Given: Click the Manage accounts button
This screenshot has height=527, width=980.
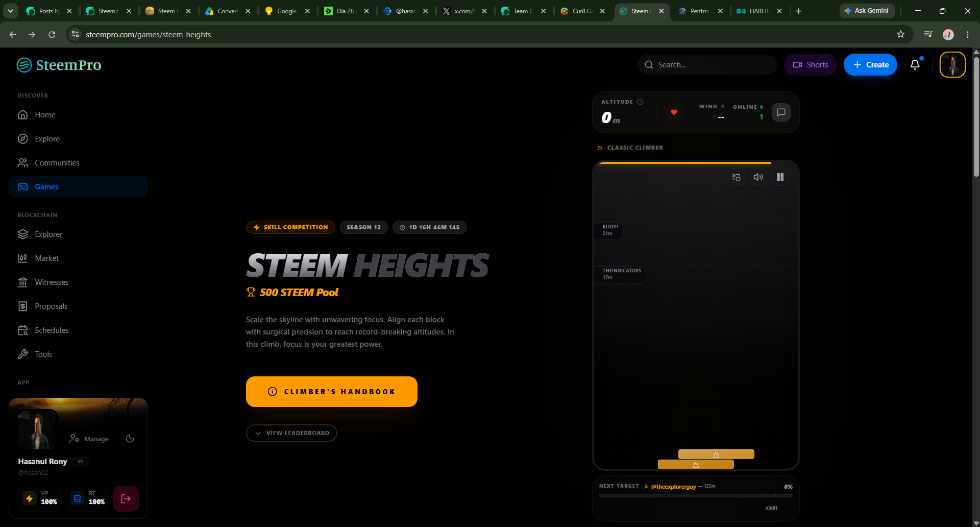Looking at the screenshot, I should point(89,439).
